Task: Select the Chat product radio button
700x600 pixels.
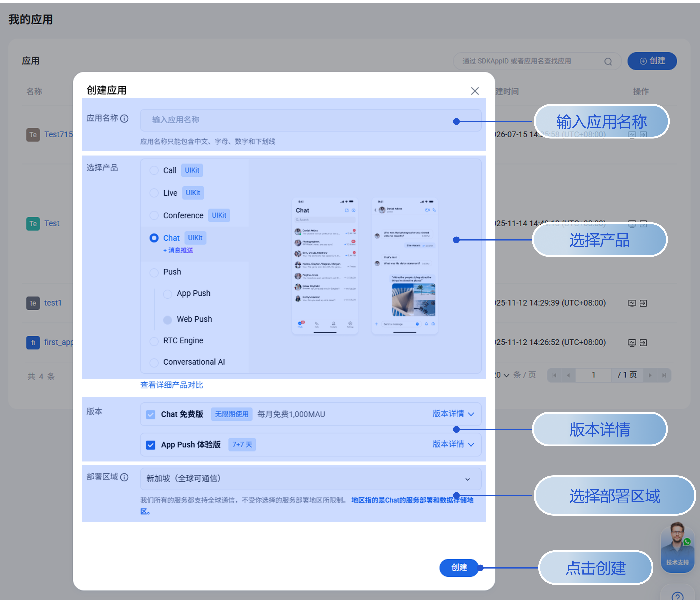Action: 154,238
